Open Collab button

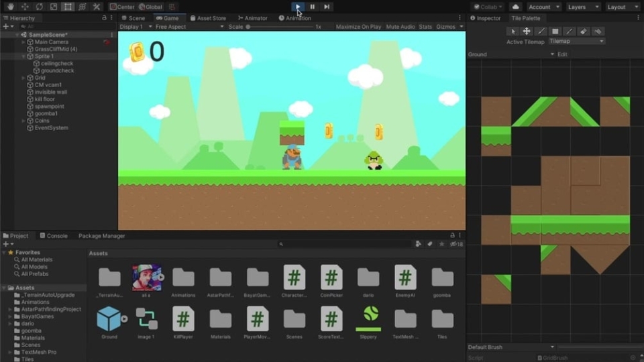click(488, 7)
